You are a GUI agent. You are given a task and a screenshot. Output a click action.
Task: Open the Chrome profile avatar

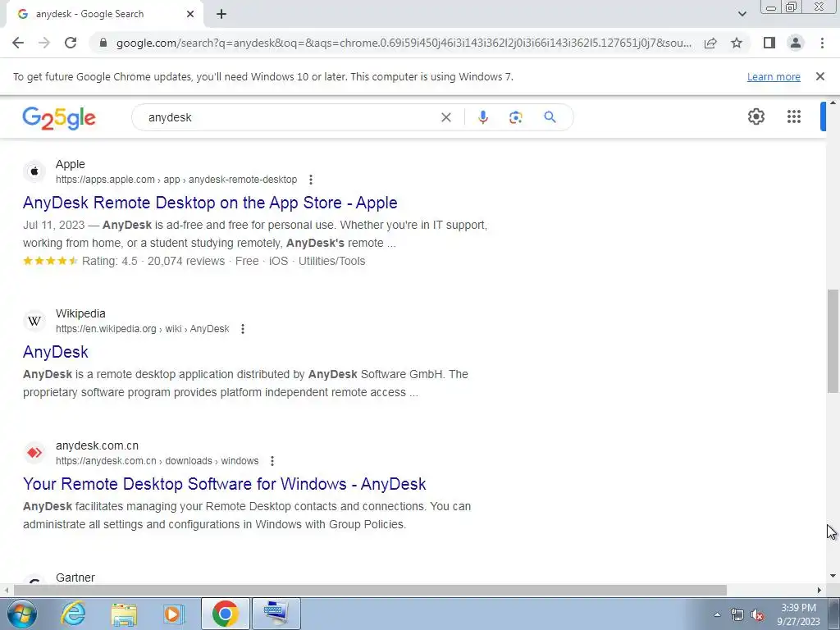click(796, 43)
